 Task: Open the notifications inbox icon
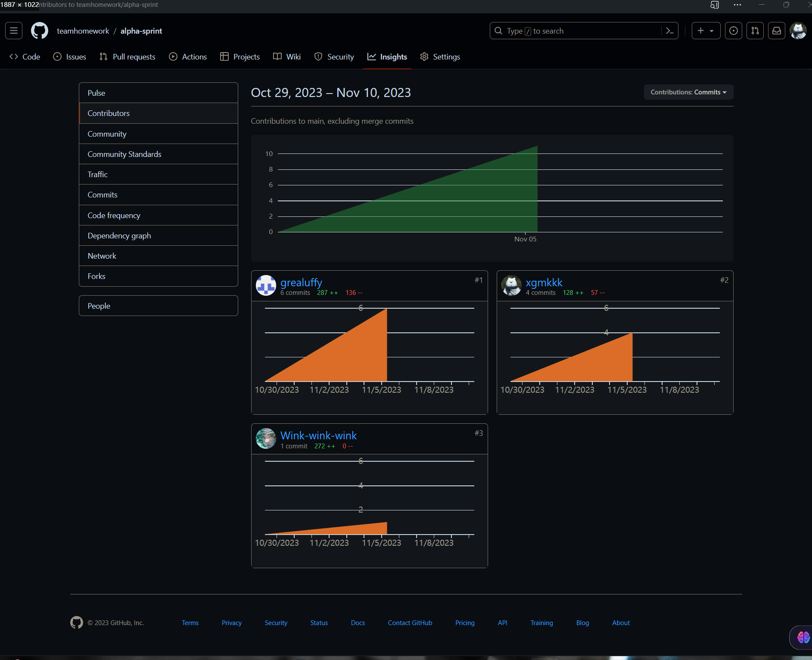[776, 31]
